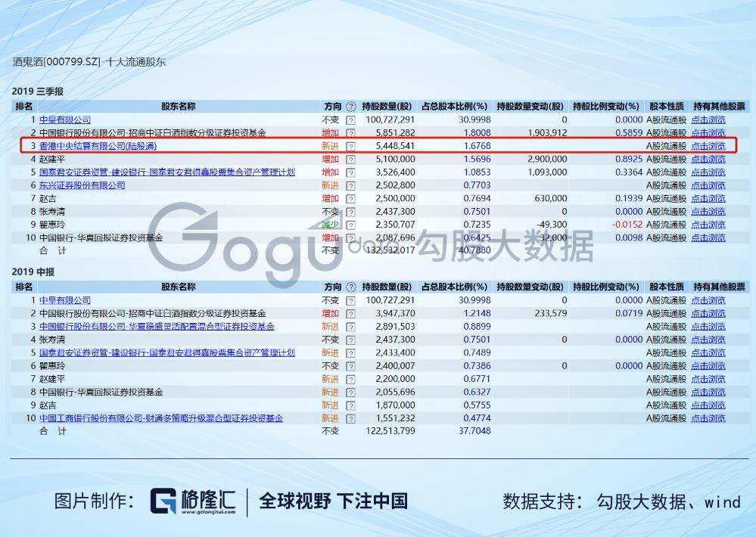Image resolution: width=756 pixels, height=537 pixels.
Task: Click the total ratio value 40.7880
Action: pos(475,250)
